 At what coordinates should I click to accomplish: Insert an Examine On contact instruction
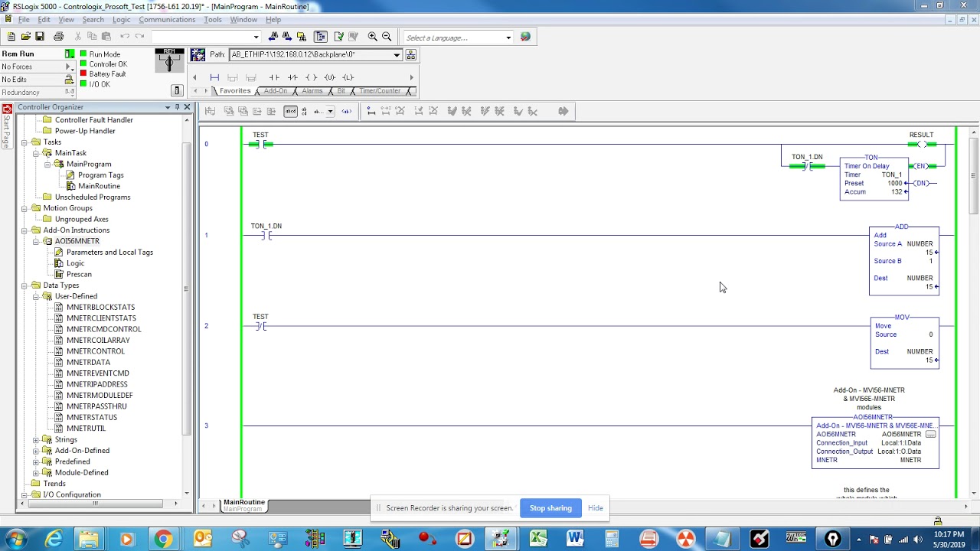pyautogui.click(x=274, y=77)
